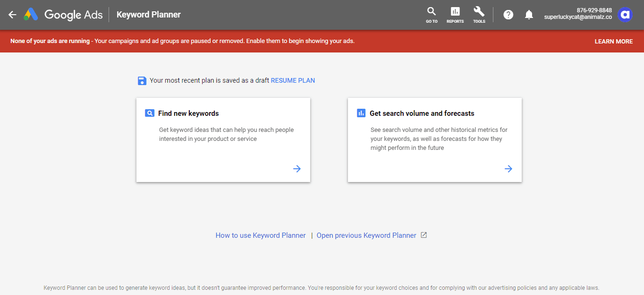644x295 pixels.
Task: Click the Keyword Planner page title
Action: click(x=149, y=15)
